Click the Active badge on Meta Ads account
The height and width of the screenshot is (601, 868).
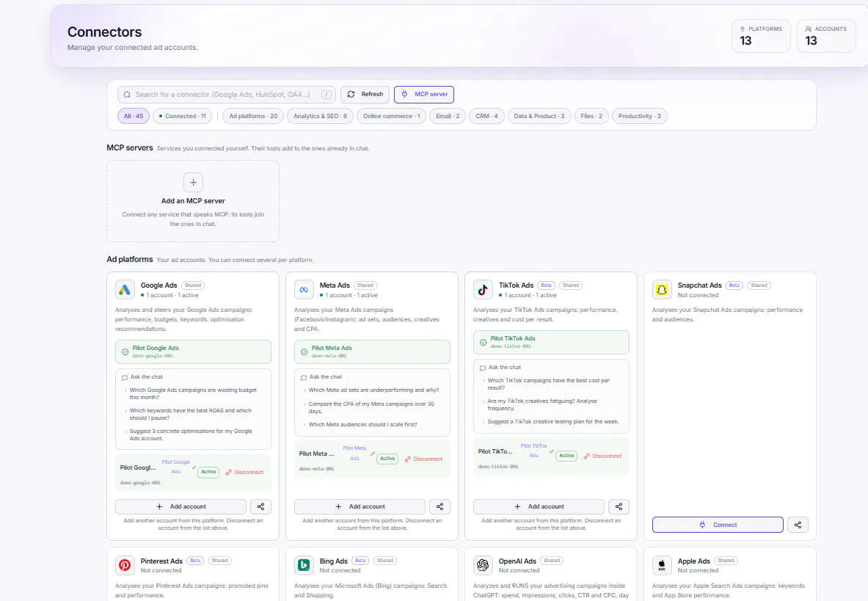coord(387,459)
